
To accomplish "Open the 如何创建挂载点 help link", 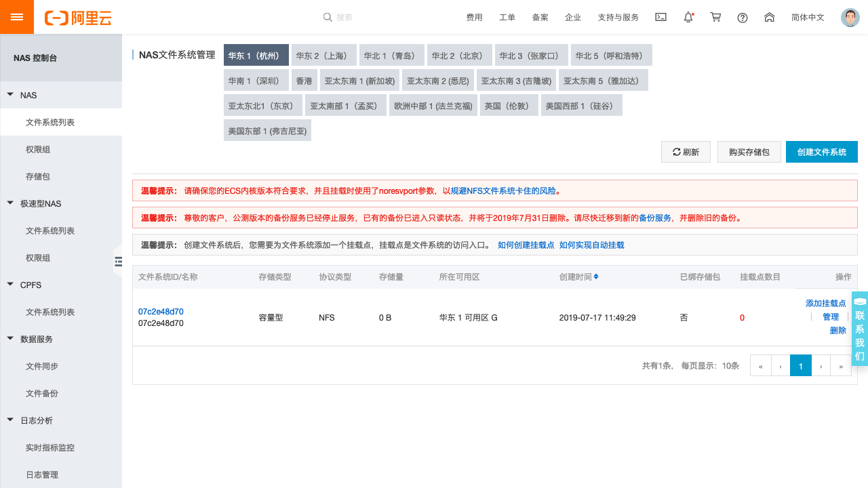I will click(526, 245).
